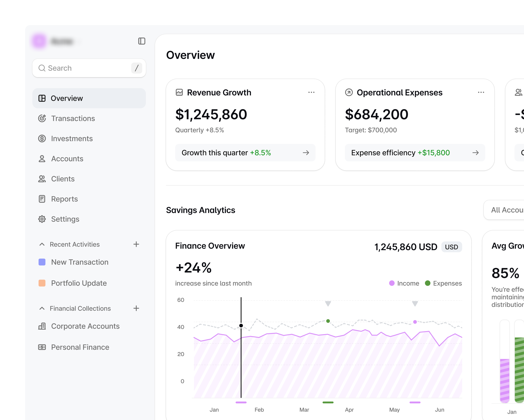
Task: Open Operational Expenses three-dot menu
Action: click(481, 92)
